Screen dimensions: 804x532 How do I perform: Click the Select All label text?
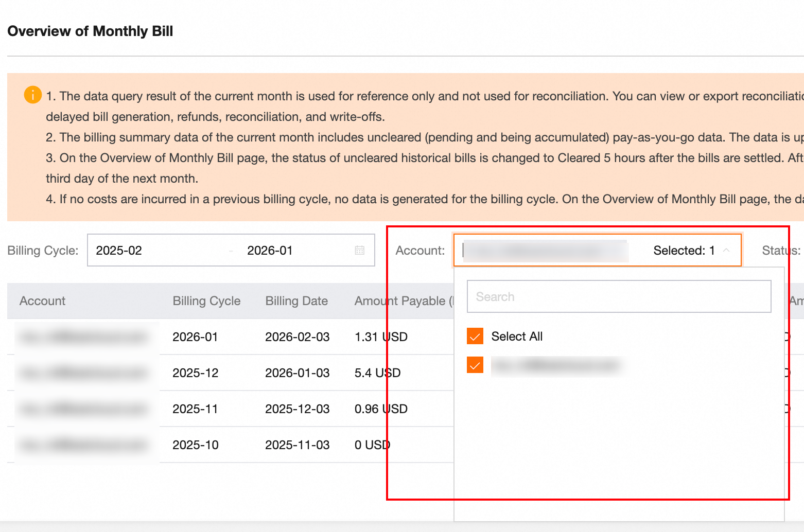coord(517,336)
